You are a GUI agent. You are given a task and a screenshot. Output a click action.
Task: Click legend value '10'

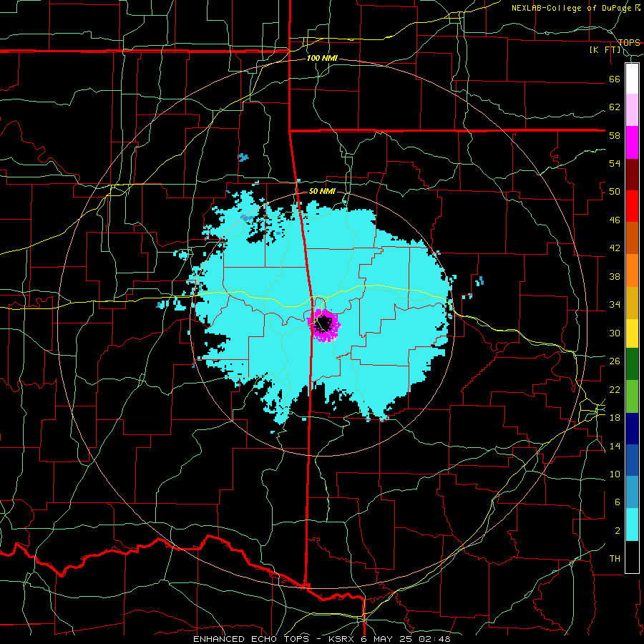tap(615, 474)
